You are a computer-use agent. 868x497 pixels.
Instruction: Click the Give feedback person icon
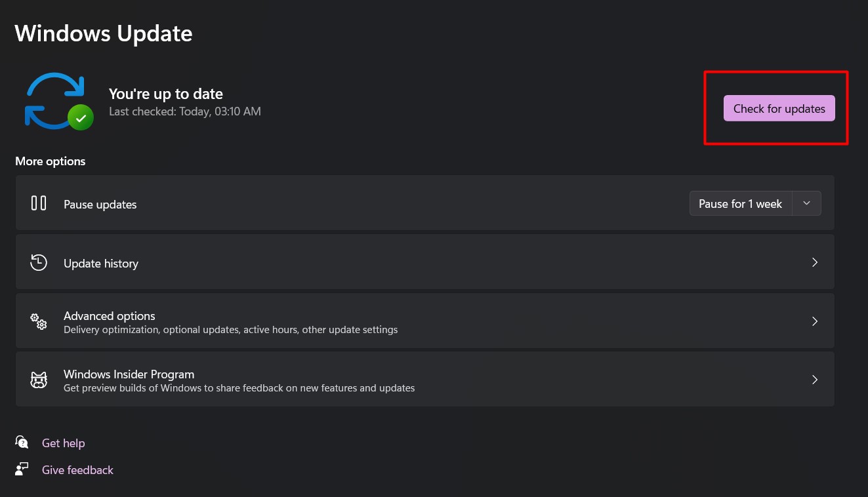22,469
